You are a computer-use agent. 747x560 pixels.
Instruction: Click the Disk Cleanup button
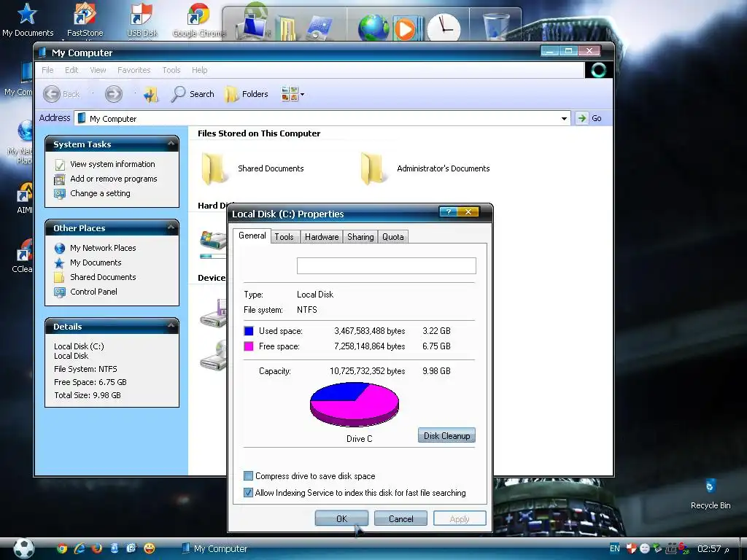(x=446, y=435)
